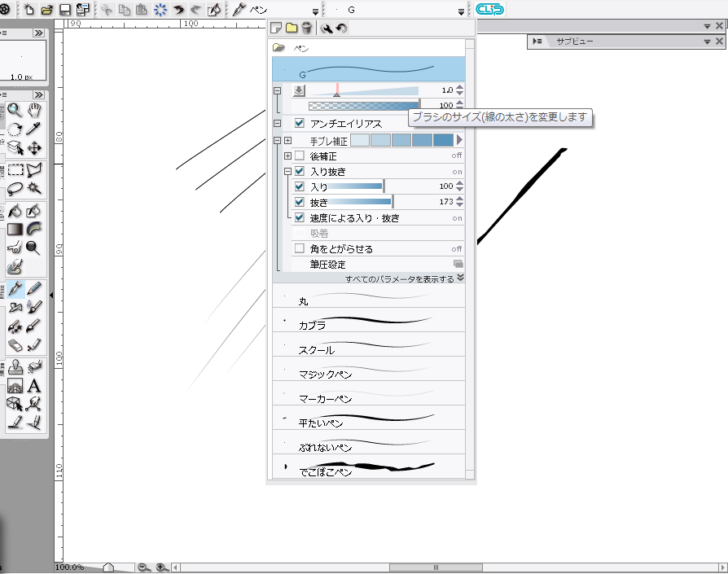Toggle the 角をとがらせる checkbox
This screenshot has width=728, height=574.
click(300, 249)
